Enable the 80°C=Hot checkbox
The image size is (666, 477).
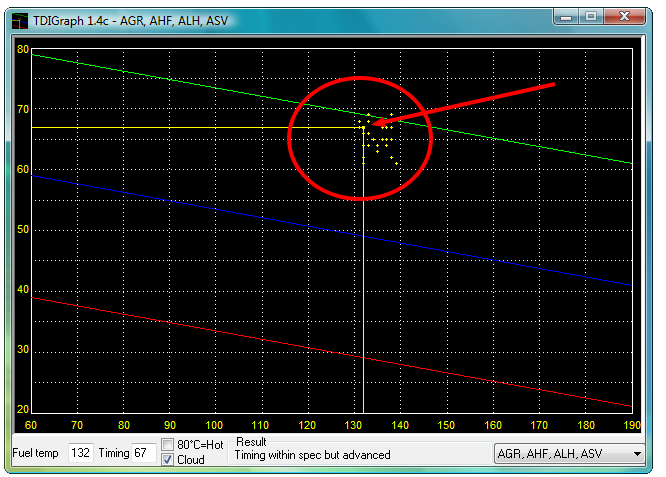[168, 445]
